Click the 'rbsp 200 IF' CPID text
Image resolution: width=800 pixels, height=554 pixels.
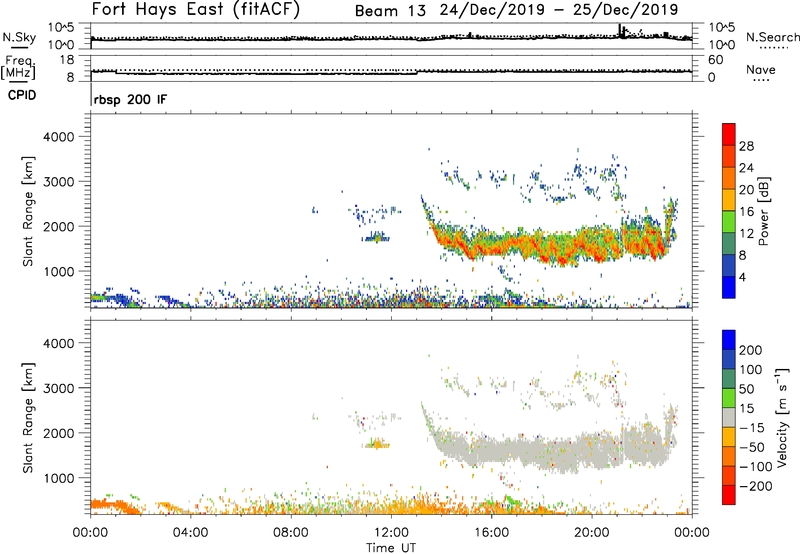pyautogui.click(x=130, y=99)
